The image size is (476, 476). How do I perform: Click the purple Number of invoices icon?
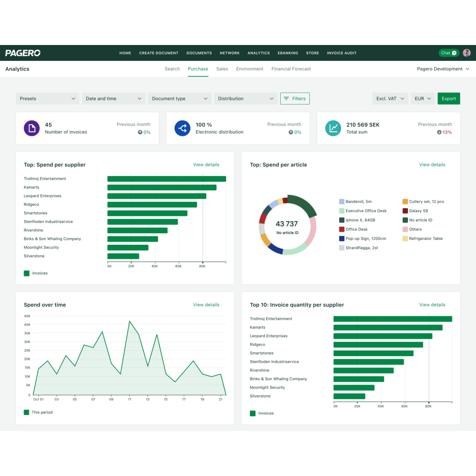(32, 128)
